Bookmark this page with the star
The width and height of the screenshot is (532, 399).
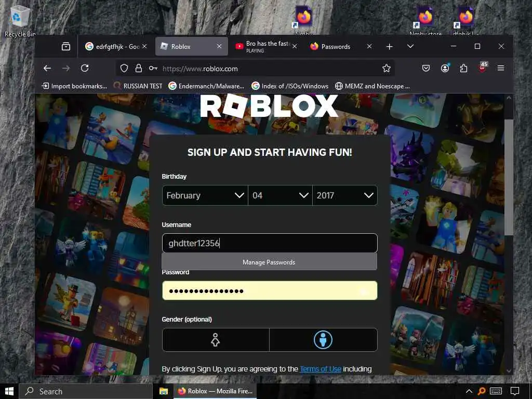pyautogui.click(x=386, y=69)
